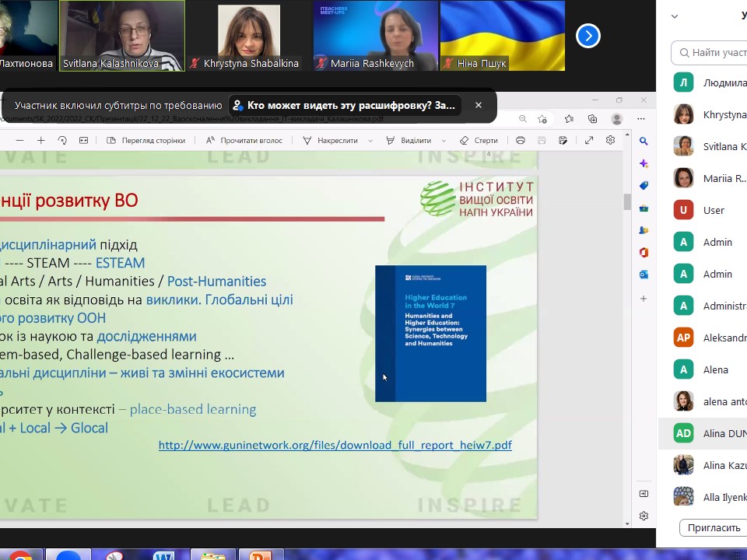747x560 pixels.
Task: Click the PDF zoom out minus icon
Action: [20, 141]
